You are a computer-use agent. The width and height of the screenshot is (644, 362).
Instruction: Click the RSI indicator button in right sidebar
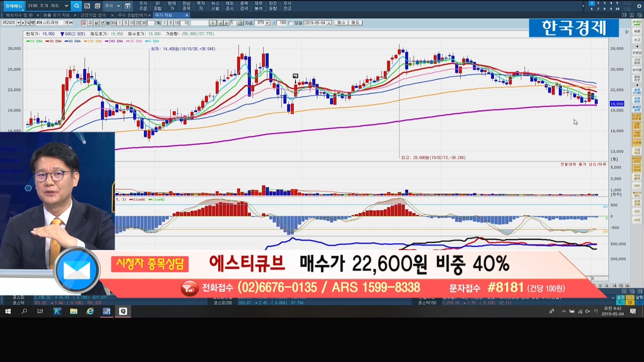click(636, 211)
